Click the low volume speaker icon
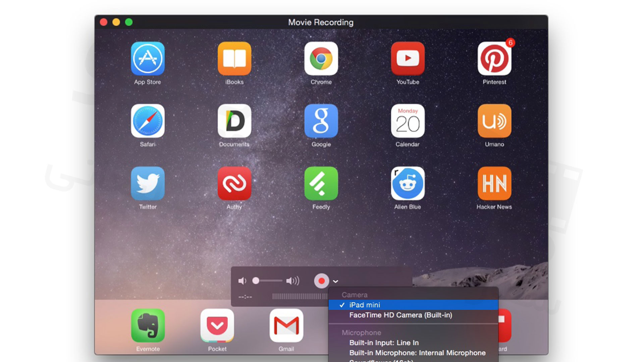 [x=242, y=281]
